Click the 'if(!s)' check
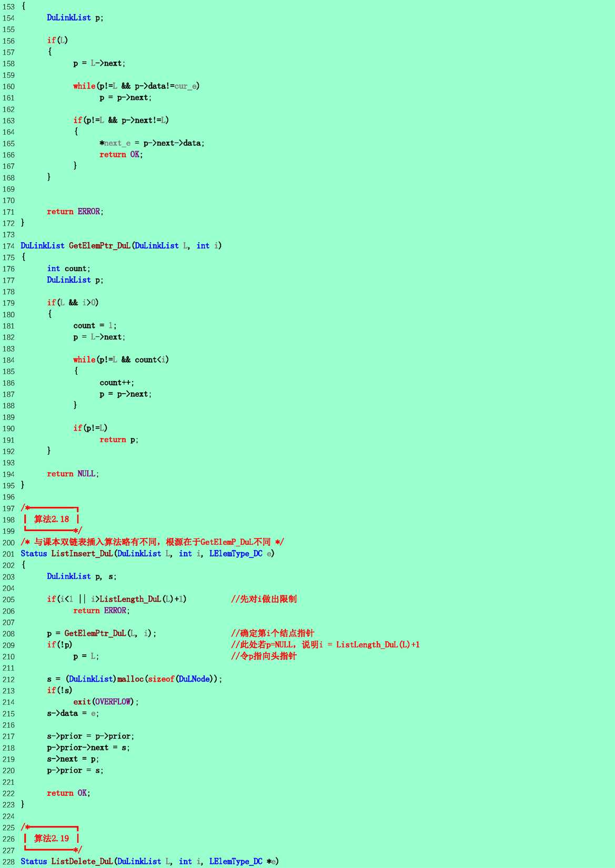The image size is (615, 868). coord(60,691)
